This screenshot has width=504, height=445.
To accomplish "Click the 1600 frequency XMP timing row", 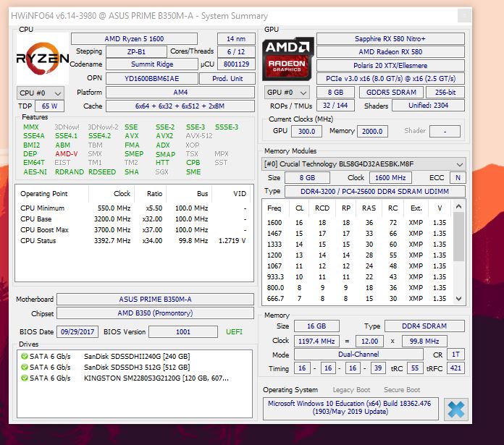I will click(357, 223).
